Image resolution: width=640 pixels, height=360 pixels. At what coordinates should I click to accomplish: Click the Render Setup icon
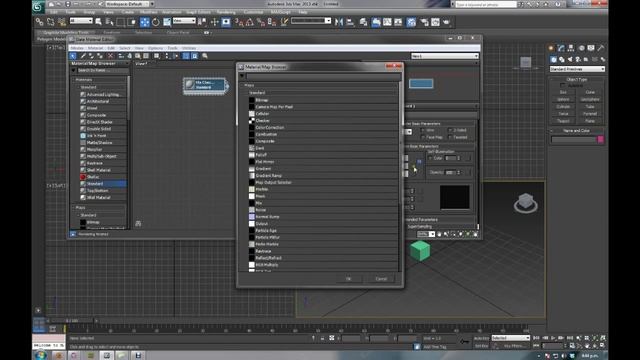click(x=424, y=22)
